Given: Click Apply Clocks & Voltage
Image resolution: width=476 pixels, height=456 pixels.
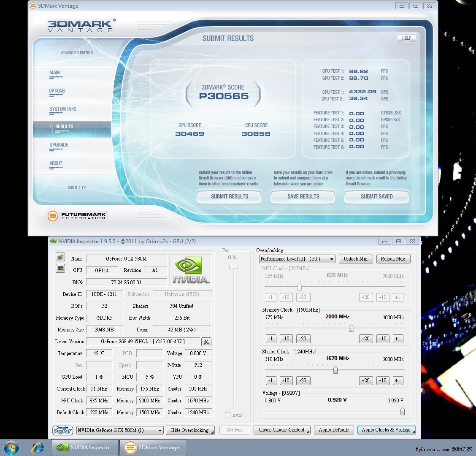Looking at the screenshot, I should click(x=386, y=430).
